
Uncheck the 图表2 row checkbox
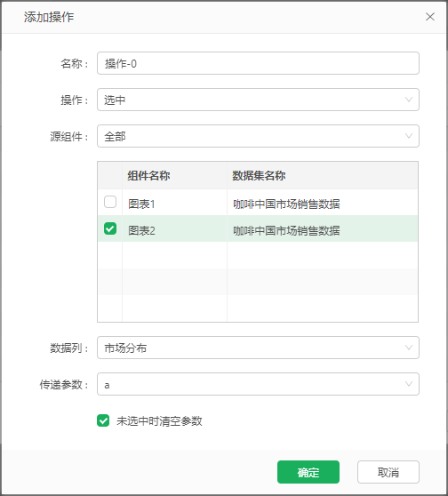pyautogui.click(x=110, y=228)
